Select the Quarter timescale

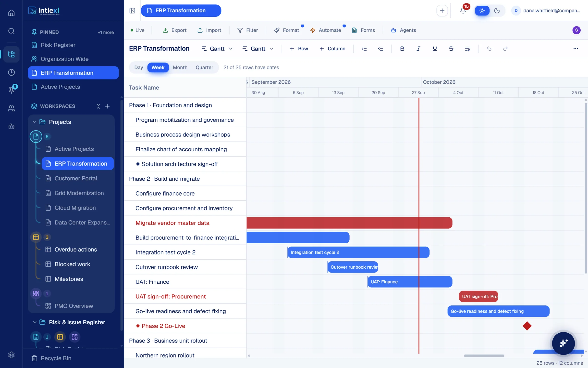tap(204, 67)
